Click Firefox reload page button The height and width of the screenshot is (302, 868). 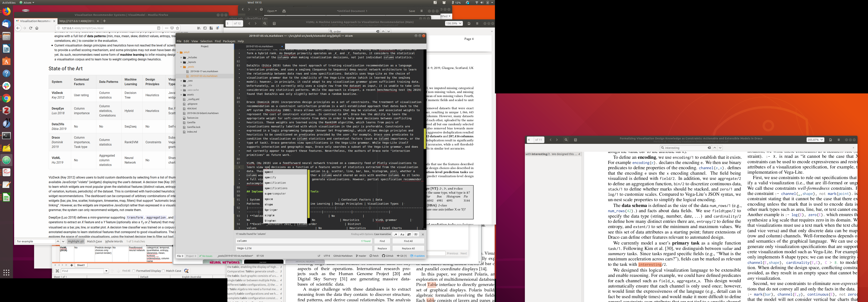pos(30,28)
